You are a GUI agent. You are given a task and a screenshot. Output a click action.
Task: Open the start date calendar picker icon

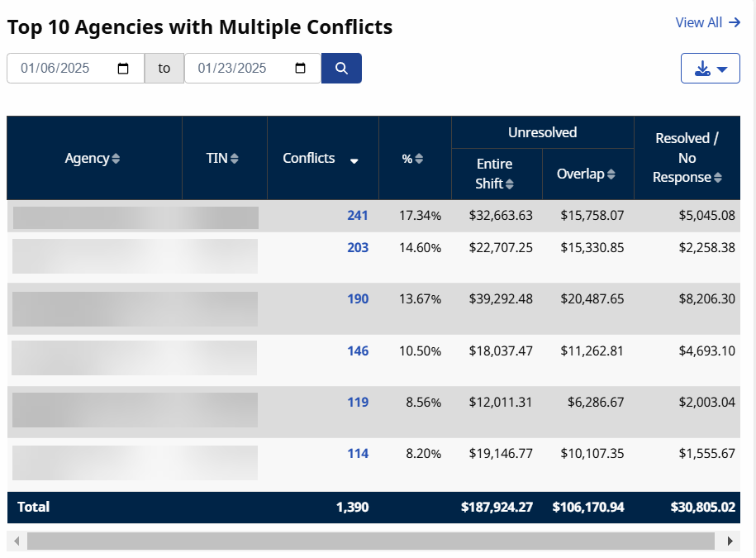coord(123,69)
